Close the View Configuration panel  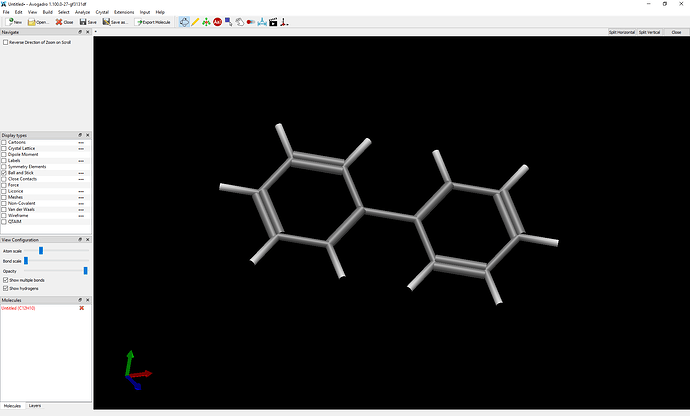tap(88, 239)
